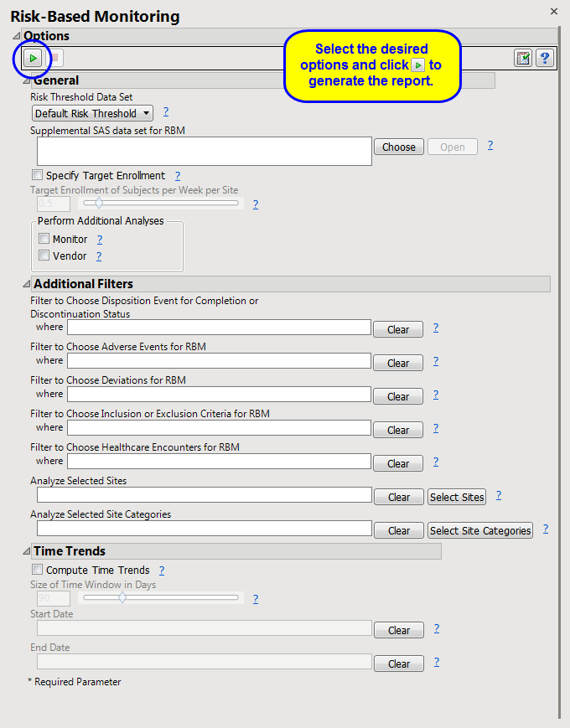Open help for Adverse Events filter
This screenshot has height=728, width=570.
[436, 361]
